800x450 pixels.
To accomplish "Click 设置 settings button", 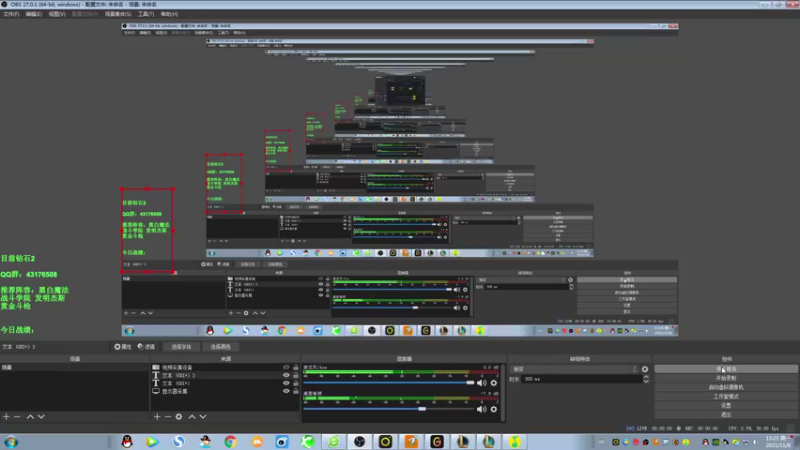I will tap(726, 406).
